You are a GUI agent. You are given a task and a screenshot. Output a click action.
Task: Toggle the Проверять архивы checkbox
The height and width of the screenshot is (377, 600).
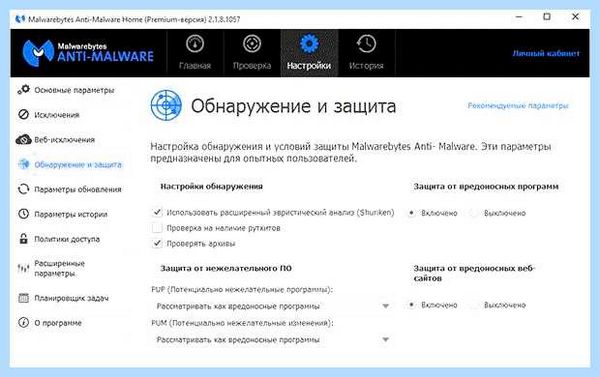[157, 243]
